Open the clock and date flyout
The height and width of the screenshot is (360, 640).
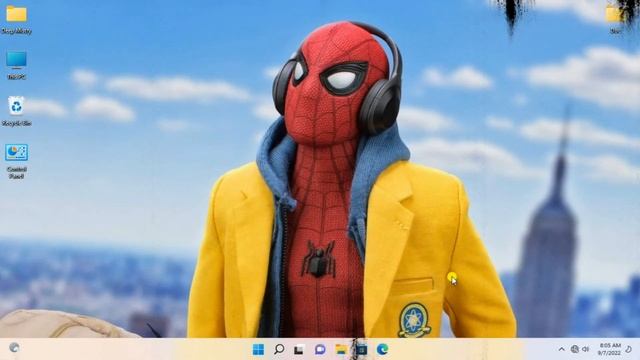tap(610, 349)
